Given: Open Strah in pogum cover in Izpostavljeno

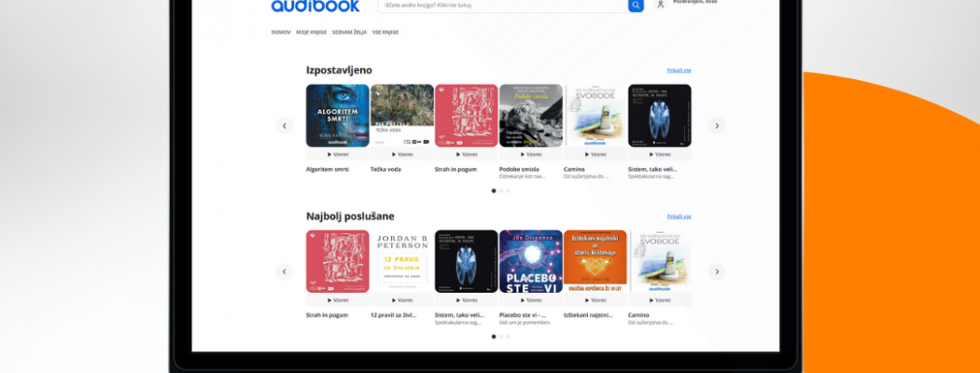Looking at the screenshot, I should tap(467, 116).
